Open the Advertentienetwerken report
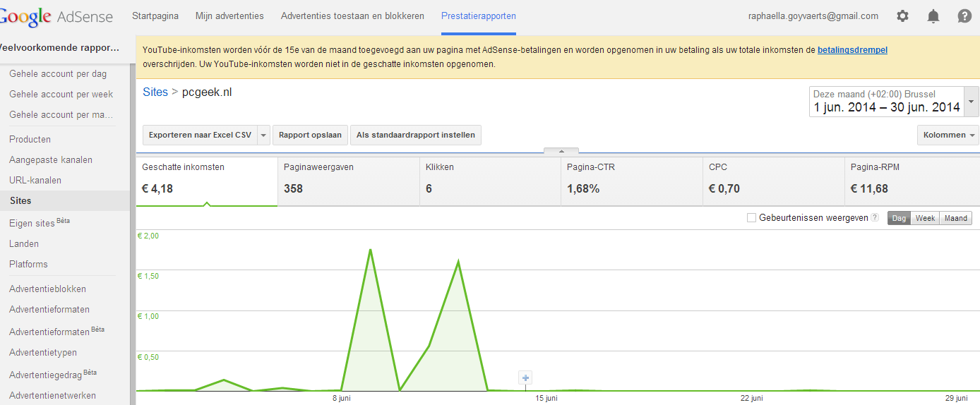980x405 pixels. click(52, 395)
